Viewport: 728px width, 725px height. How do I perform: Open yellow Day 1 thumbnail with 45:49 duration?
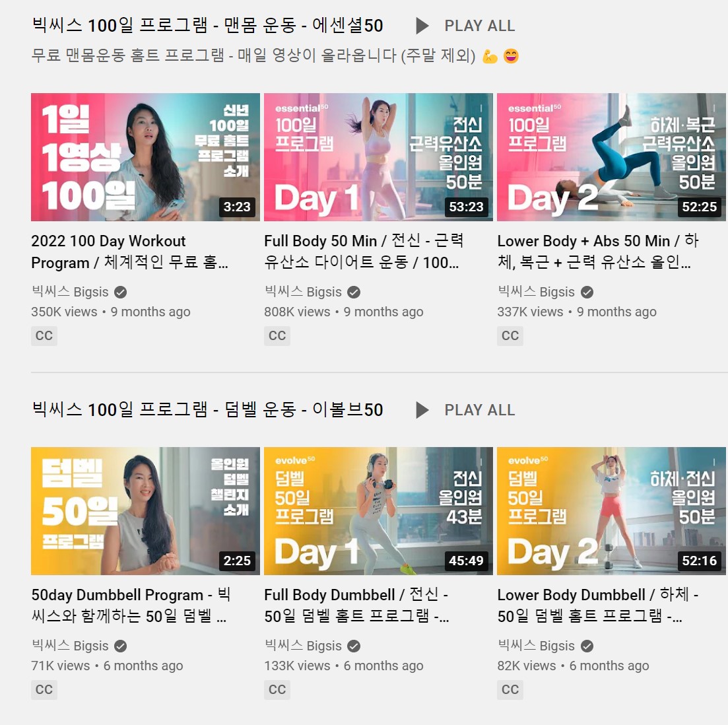click(378, 511)
